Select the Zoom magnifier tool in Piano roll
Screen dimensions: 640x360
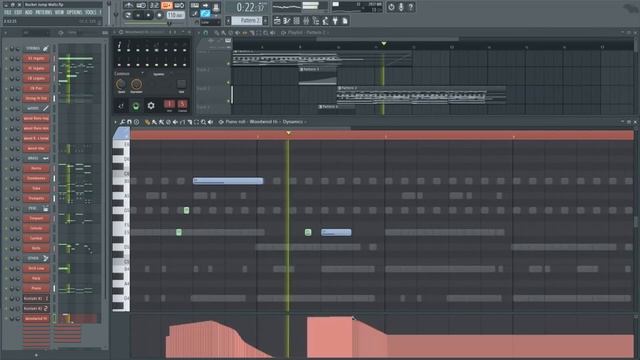pos(203,122)
